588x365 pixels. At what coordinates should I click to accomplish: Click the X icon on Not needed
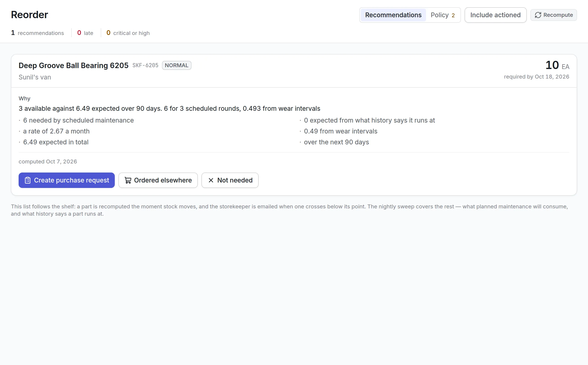pyautogui.click(x=211, y=180)
